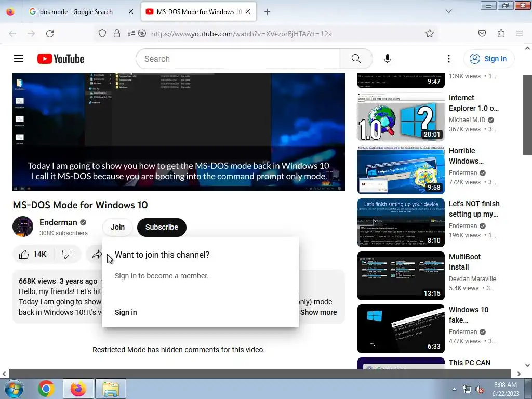Image resolution: width=532 pixels, height=399 pixels.
Task: Open YouTube settings three-dot menu
Action: pos(448,59)
